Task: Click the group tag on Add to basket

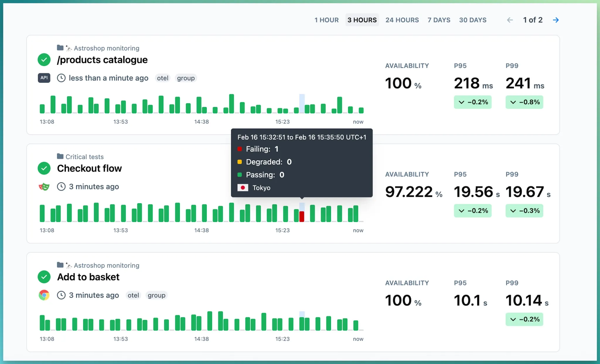Action: pyautogui.click(x=156, y=295)
